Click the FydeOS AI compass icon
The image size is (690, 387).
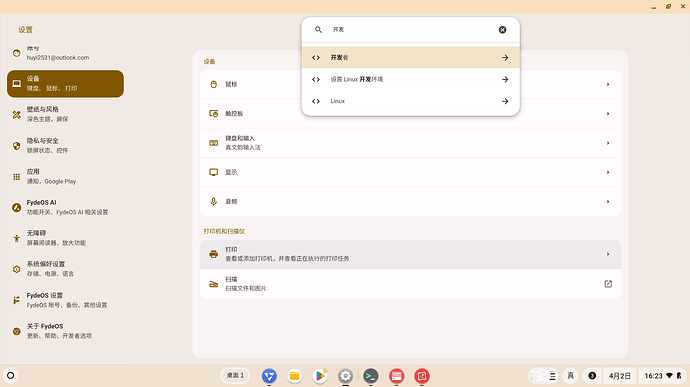pyautogui.click(x=17, y=207)
